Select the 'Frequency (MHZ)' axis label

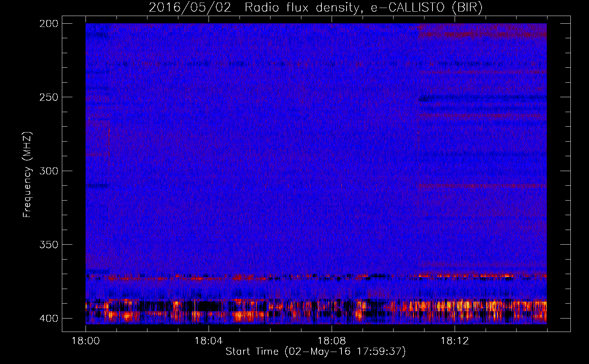[27, 174]
